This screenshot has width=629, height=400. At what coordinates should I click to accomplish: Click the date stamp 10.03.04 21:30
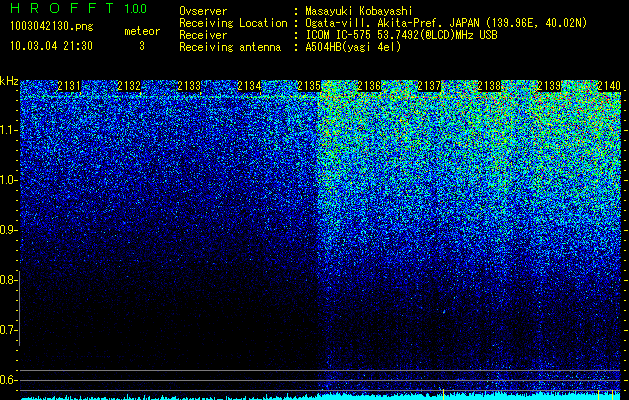coord(51,46)
